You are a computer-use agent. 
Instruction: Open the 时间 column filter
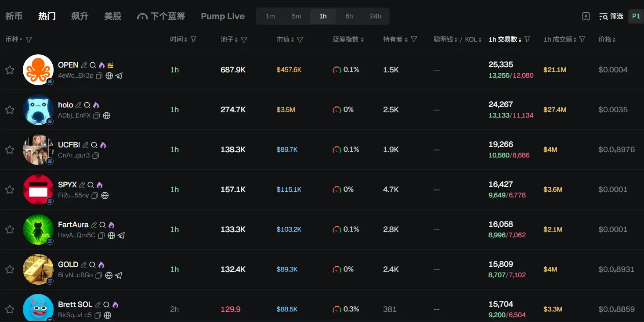[193, 39]
